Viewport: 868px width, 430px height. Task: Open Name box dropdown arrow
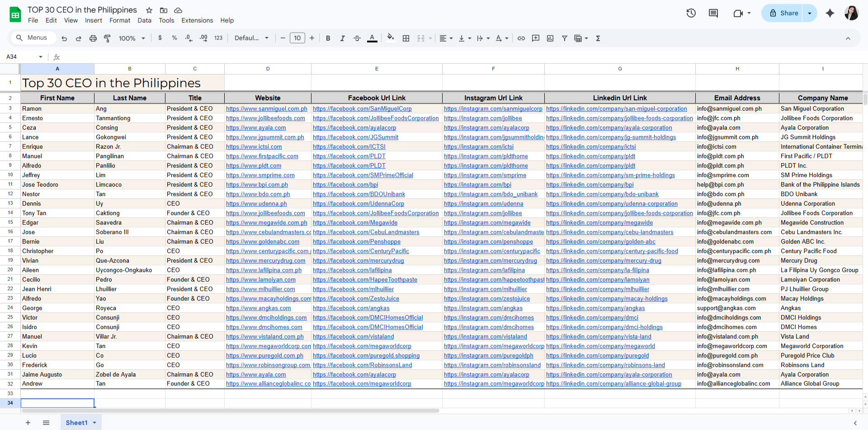coord(41,57)
